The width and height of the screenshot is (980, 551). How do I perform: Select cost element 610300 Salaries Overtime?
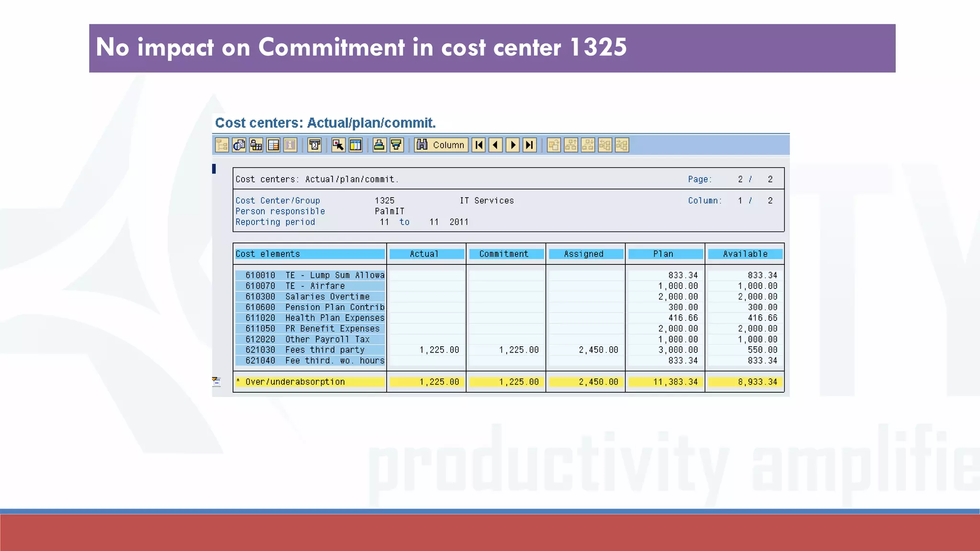310,297
